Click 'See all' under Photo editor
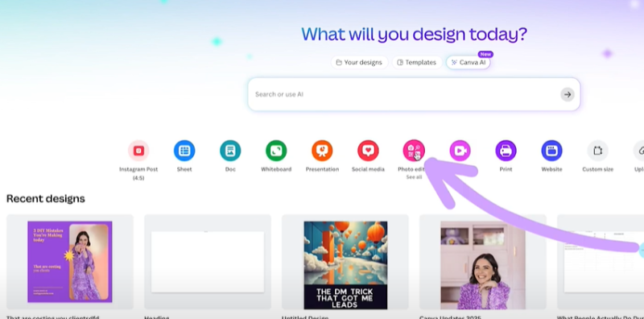Image resolution: width=644 pixels, height=319 pixels. (x=414, y=177)
